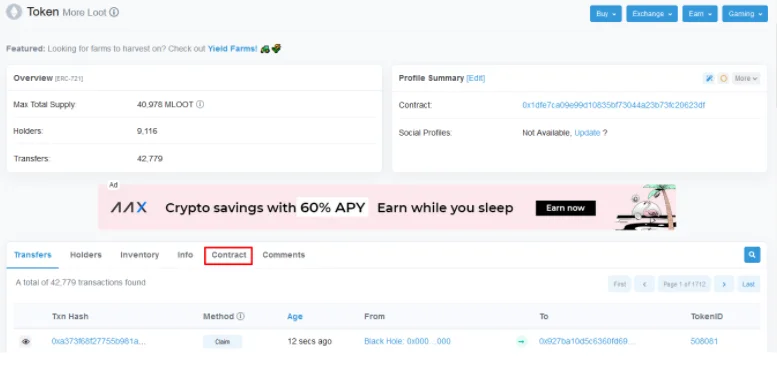
Task: Open the Info tab
Action: click(x=185, y=255)
